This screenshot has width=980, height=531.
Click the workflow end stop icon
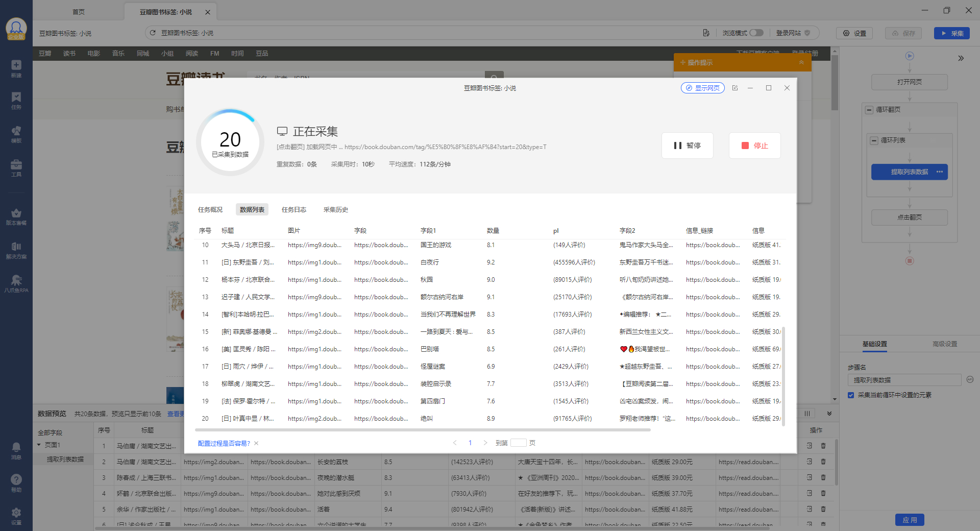(x=910, y=261)
